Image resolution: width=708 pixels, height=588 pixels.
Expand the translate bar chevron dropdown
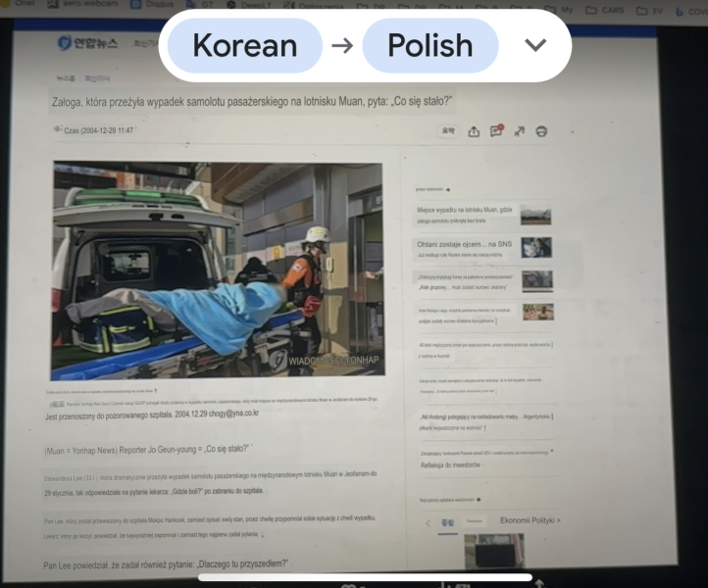click(535, 45)
